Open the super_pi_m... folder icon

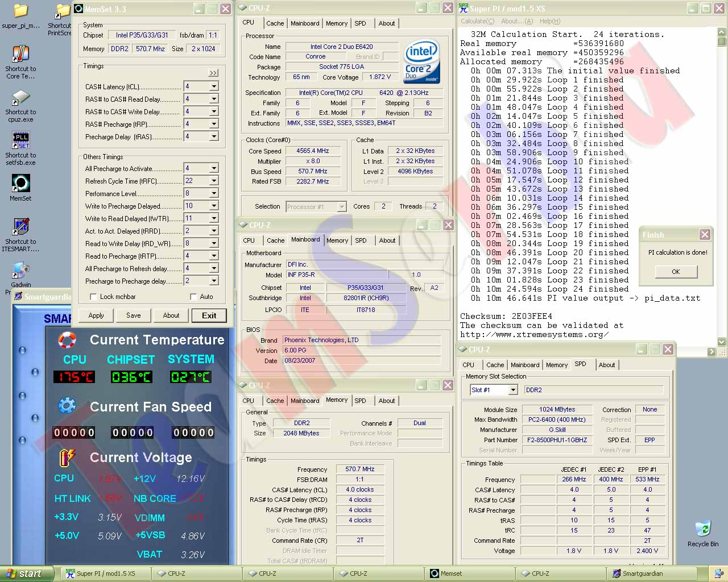pyautogui.click(x=20, y=16)
